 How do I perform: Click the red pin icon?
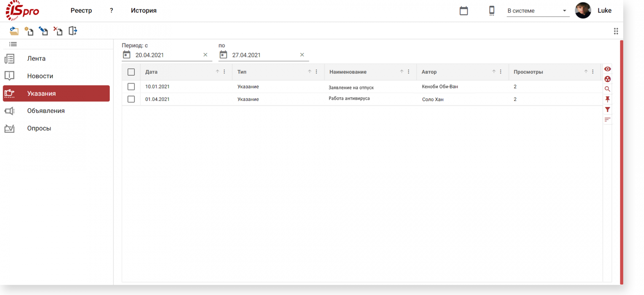(x=608, y=99)
